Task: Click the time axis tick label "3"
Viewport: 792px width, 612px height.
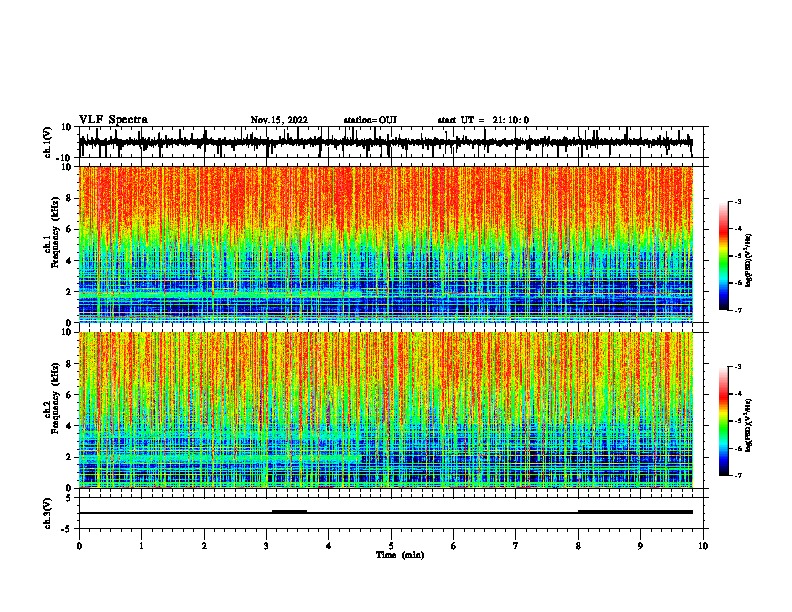Action: [266, 546]
